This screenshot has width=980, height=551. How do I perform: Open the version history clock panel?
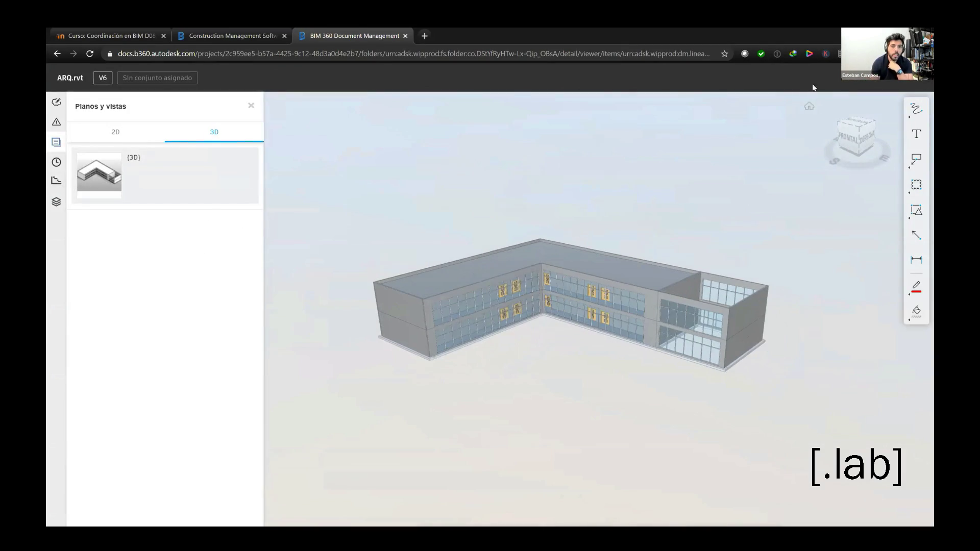pyautogui.click(x=56, y=162)
